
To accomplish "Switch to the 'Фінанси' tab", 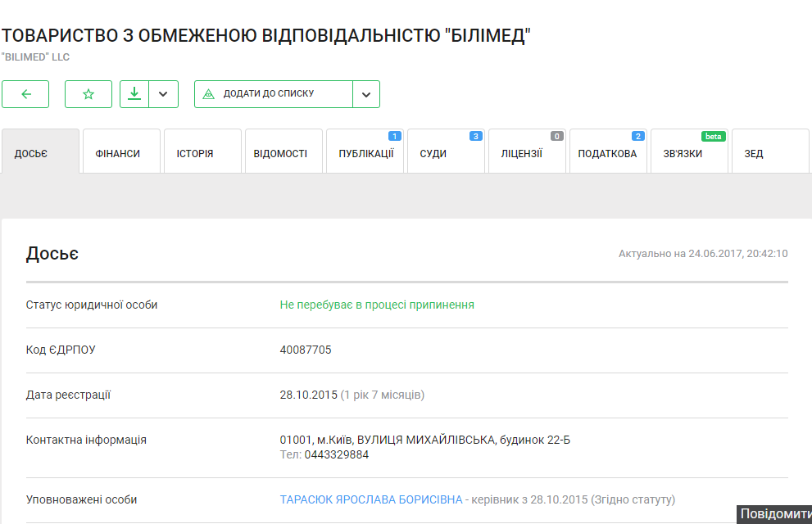I will (121, 152).
